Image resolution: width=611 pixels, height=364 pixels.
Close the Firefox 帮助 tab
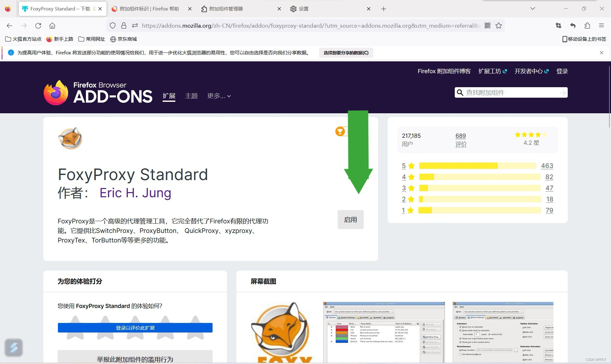tap(190, 9)
